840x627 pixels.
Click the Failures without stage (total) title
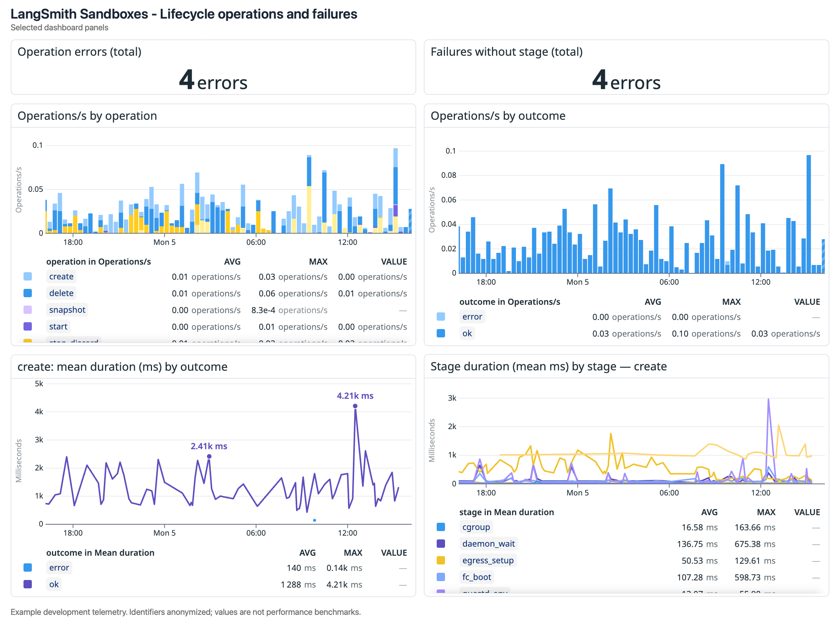tap(506, 52)
